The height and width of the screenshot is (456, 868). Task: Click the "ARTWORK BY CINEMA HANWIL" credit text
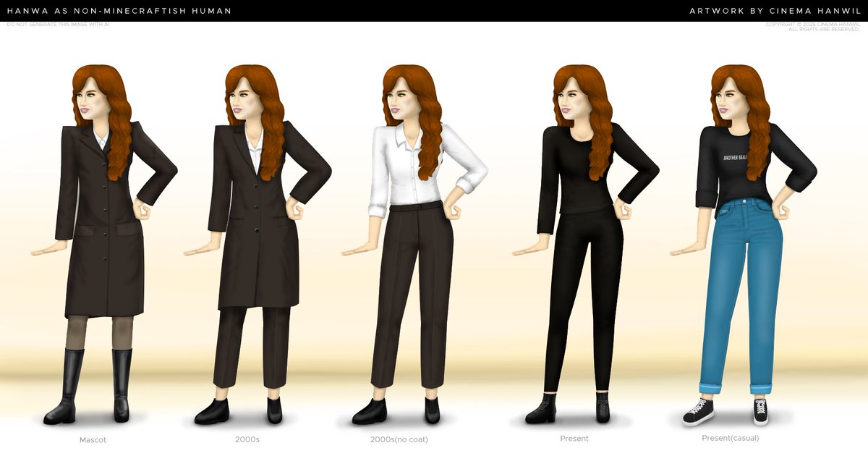[x=775, y=11]
